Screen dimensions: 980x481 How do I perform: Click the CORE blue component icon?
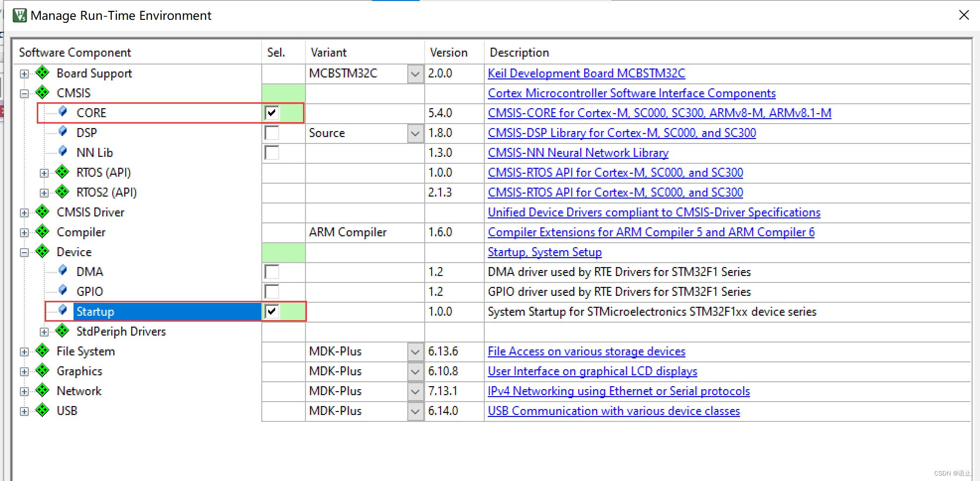(63, 112)
